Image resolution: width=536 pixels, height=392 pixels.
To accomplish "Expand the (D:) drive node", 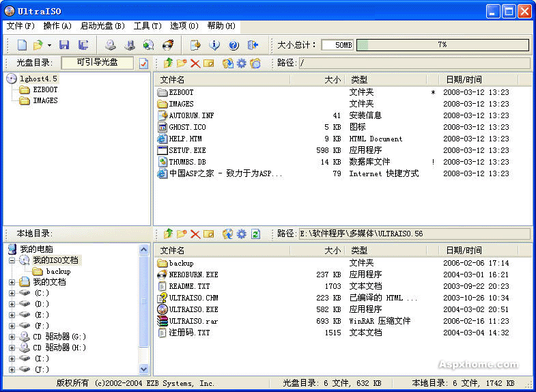I will point(12,304).
